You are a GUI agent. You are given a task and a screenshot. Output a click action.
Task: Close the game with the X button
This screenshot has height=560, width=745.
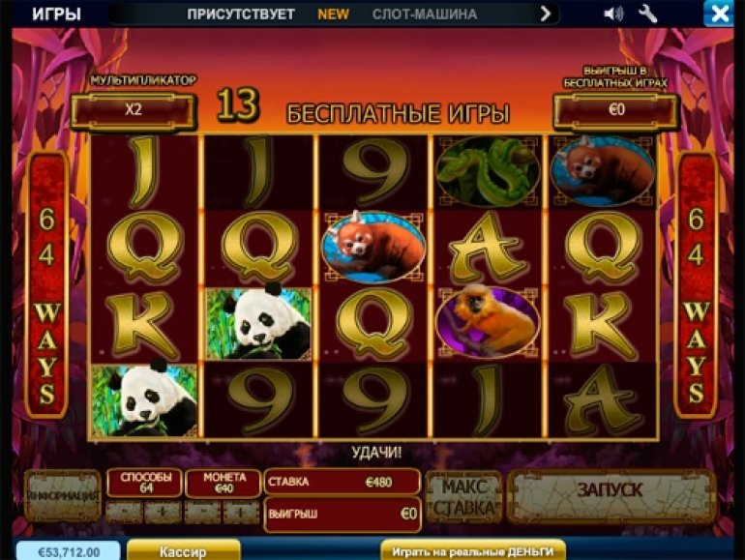pyautogui.click(x=718, y=14)
